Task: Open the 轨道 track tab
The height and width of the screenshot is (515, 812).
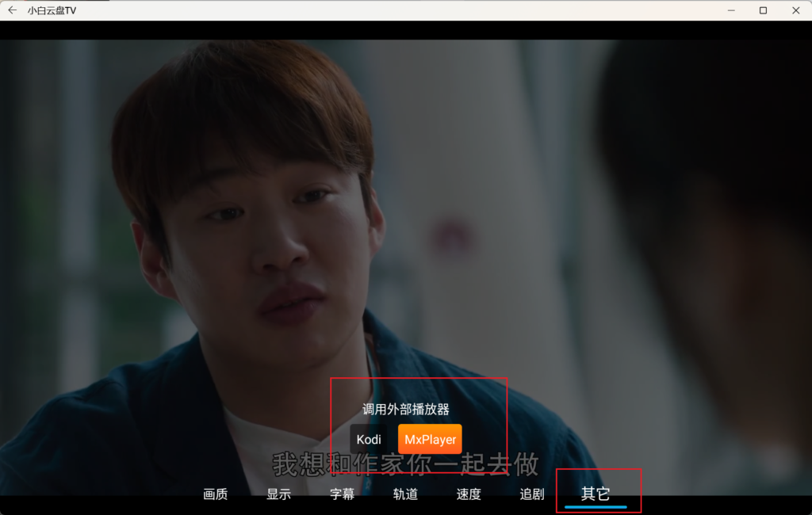Action: coord(405,494)
